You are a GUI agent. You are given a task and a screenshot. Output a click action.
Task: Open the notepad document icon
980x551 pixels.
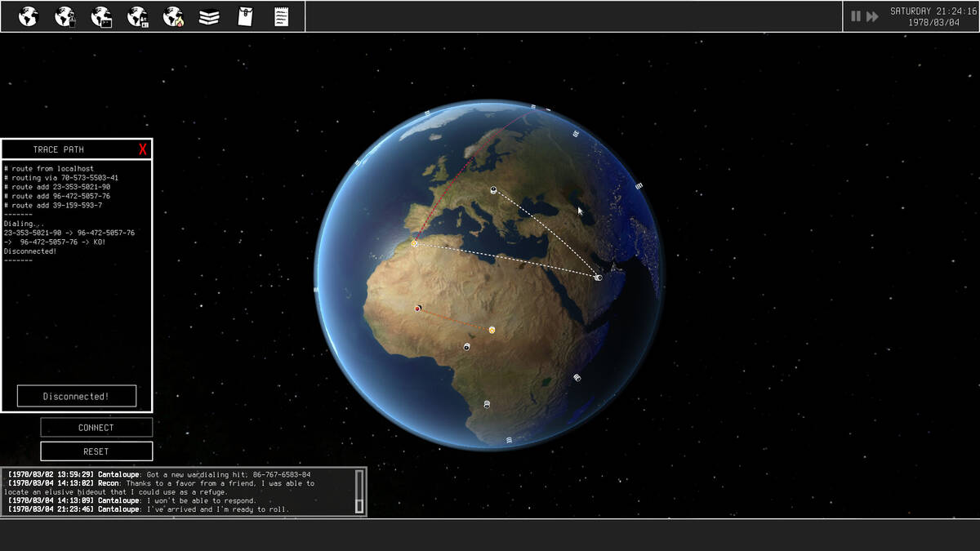(x=281, y=16)
